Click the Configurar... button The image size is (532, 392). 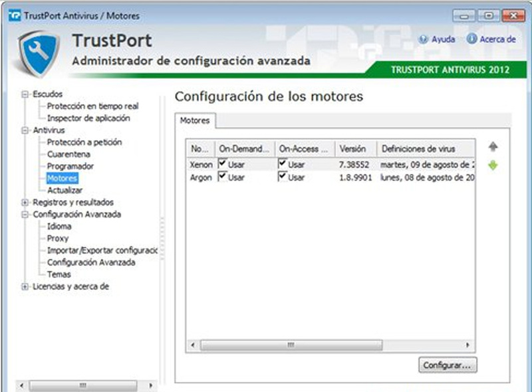click(x=448, y=365)
